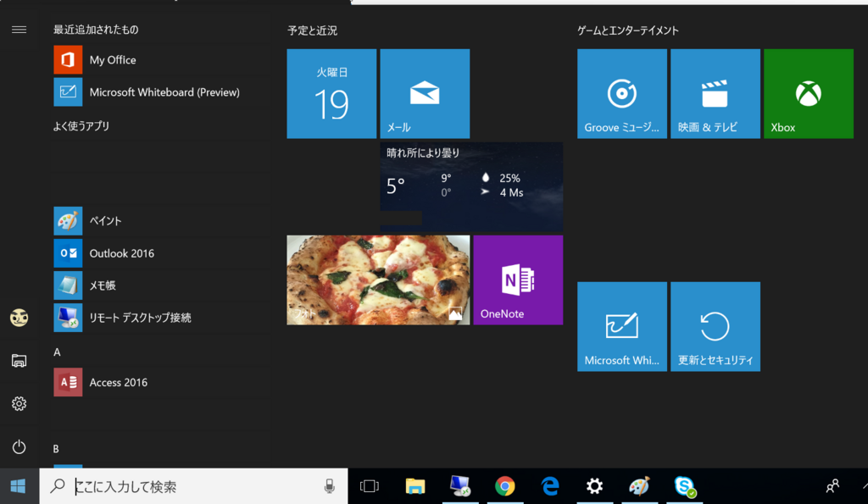
Task: Launch Microsoft Whiteboard (Preview) in app list
Action: point(162,91)
